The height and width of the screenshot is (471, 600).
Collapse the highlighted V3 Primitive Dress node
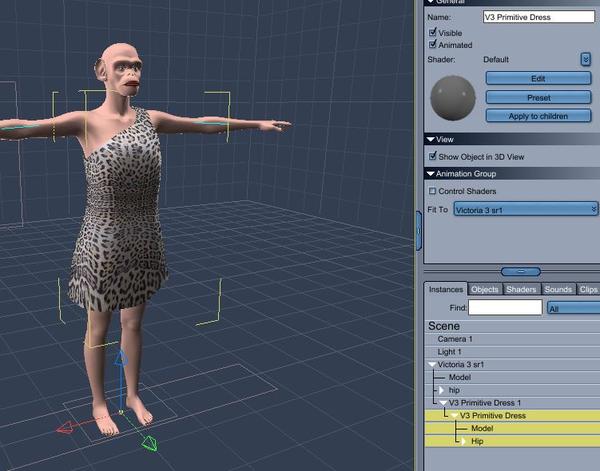pyautogui.click(x=455, y=416)
